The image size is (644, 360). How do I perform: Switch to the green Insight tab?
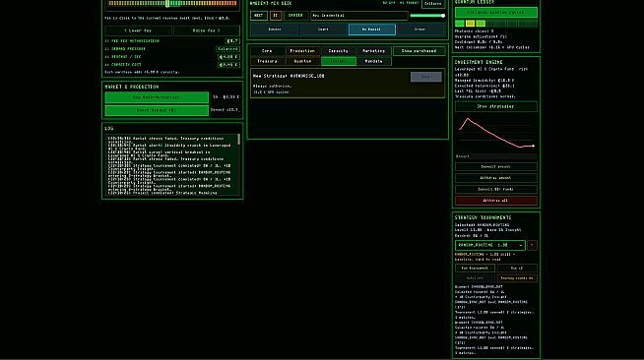pyautogui.click(x=338, y=61)
